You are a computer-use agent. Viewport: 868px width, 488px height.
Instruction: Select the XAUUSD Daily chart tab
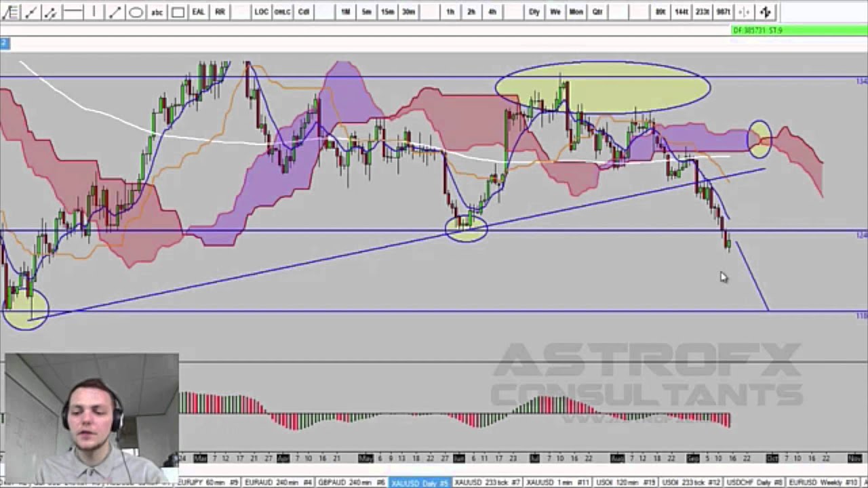pyautogui.click(x=420, y=482)
